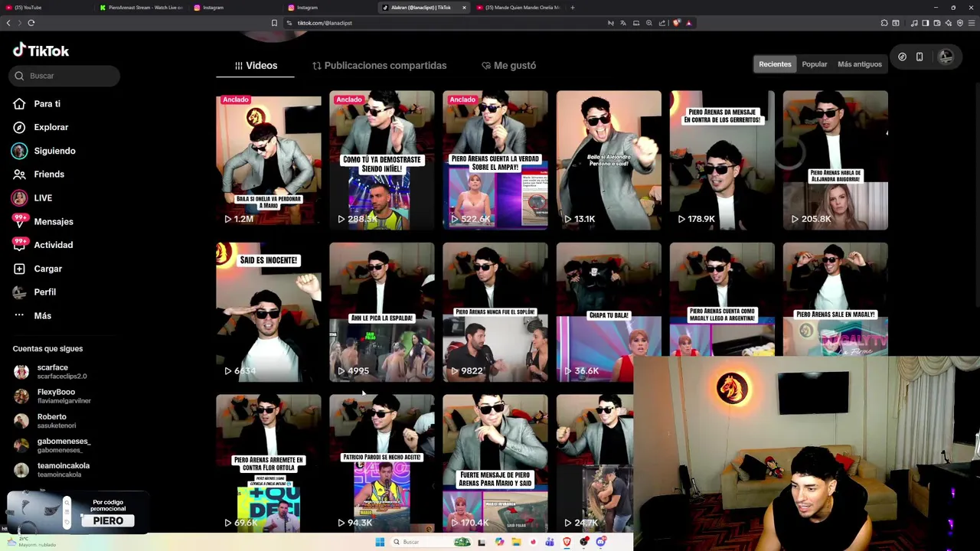Open Windows Start menu
The image size is (980, 551).
click(x=380, y=542)
